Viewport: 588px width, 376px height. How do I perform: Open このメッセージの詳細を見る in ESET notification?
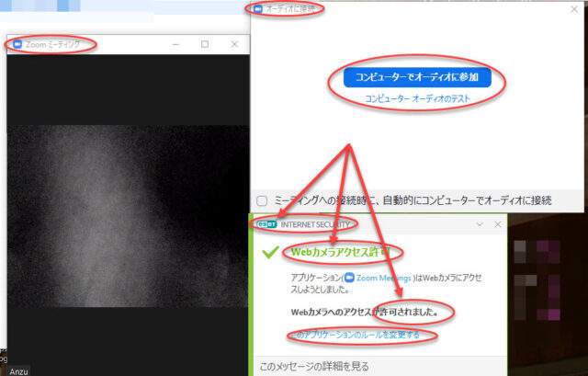point(314,366)
